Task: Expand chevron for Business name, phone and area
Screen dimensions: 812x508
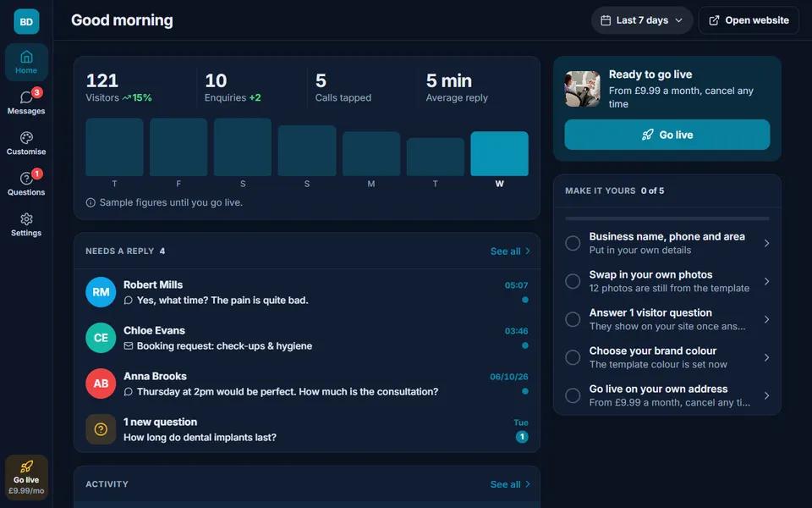Action: coord(766,243)
